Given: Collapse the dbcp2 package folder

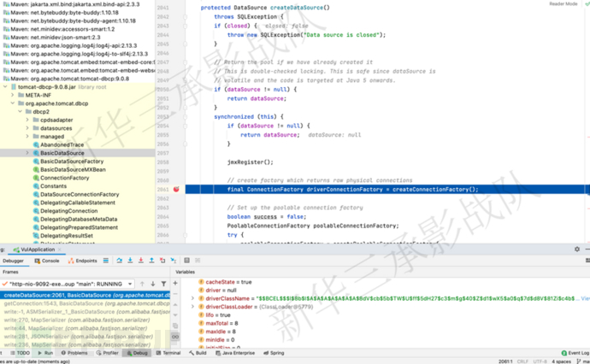Looking at the screenshot, I should click(x=21, y=112).
